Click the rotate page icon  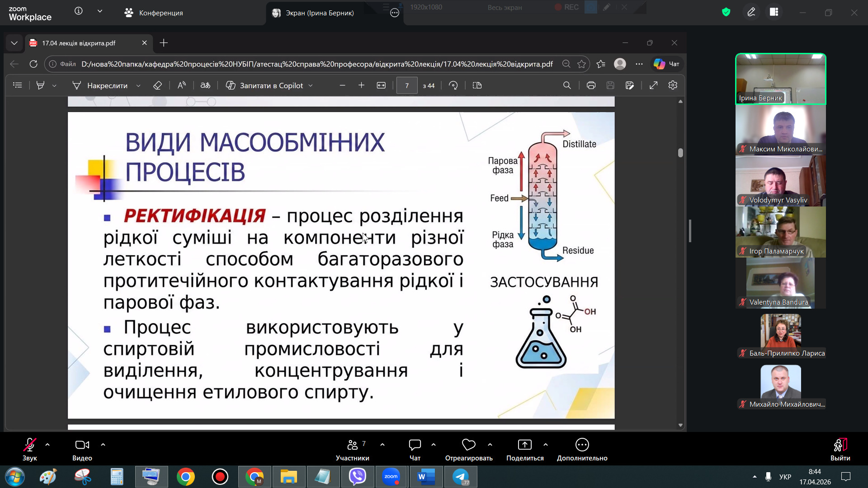[x=453, y=85]
